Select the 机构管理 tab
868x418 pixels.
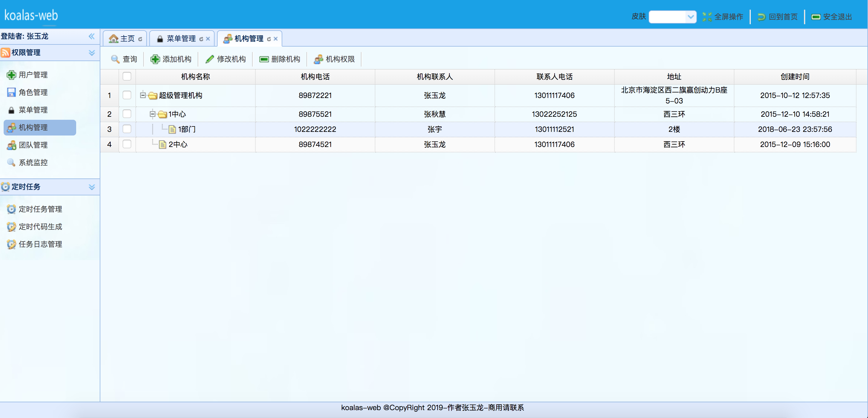click(x=250, y=39)
